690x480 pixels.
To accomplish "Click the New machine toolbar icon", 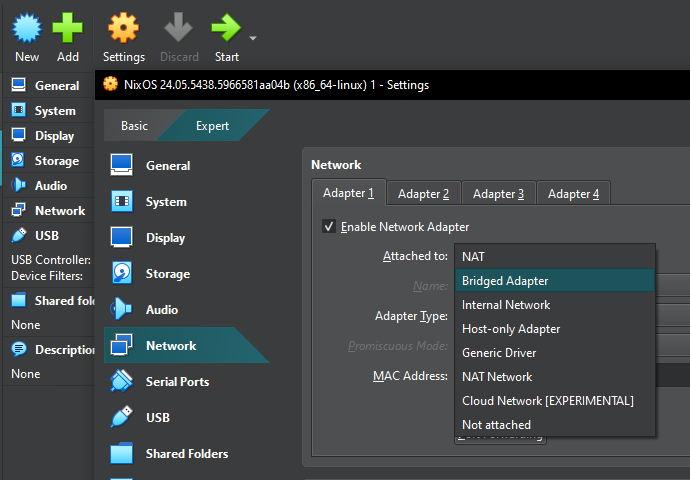I will [27, 29].
